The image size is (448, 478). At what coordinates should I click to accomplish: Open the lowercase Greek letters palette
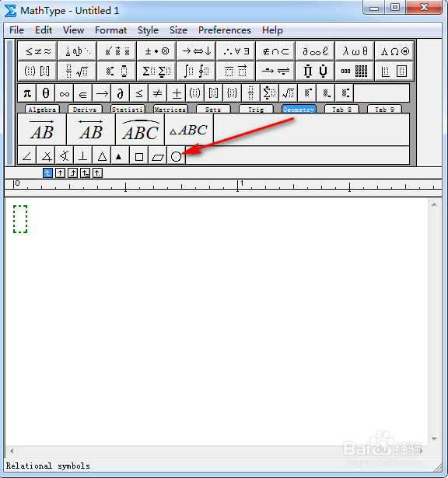pyautogui.click(x=355, y=51)
